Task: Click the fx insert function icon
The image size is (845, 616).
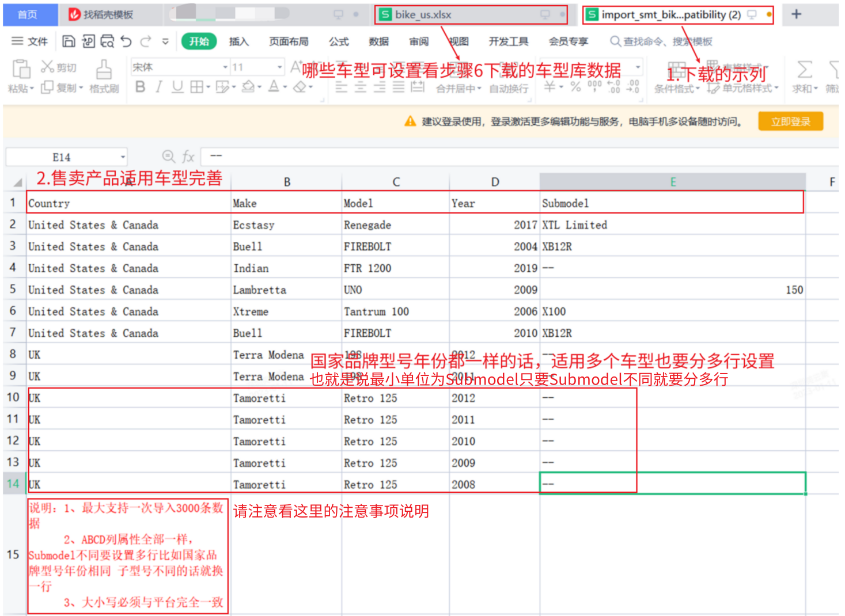Action: 188,157
